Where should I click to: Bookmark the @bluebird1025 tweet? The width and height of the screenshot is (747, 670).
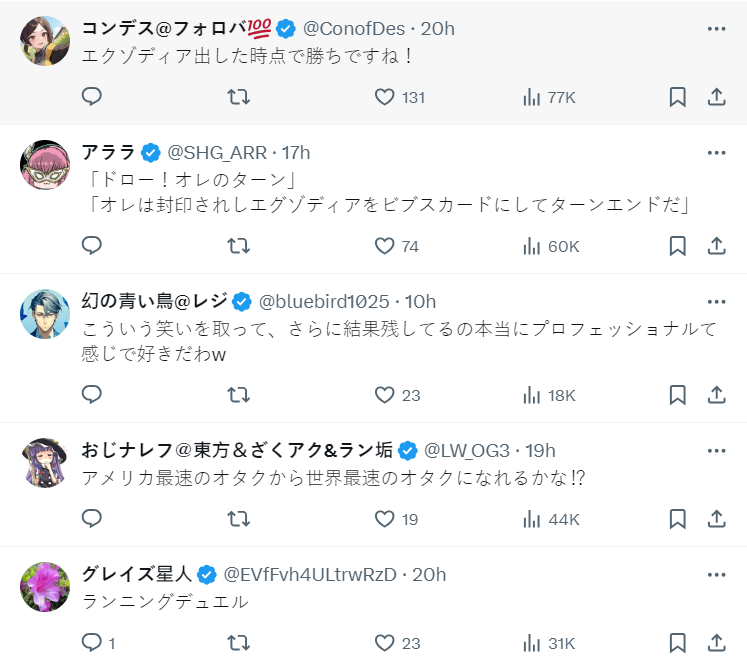(x=677, y=395)
